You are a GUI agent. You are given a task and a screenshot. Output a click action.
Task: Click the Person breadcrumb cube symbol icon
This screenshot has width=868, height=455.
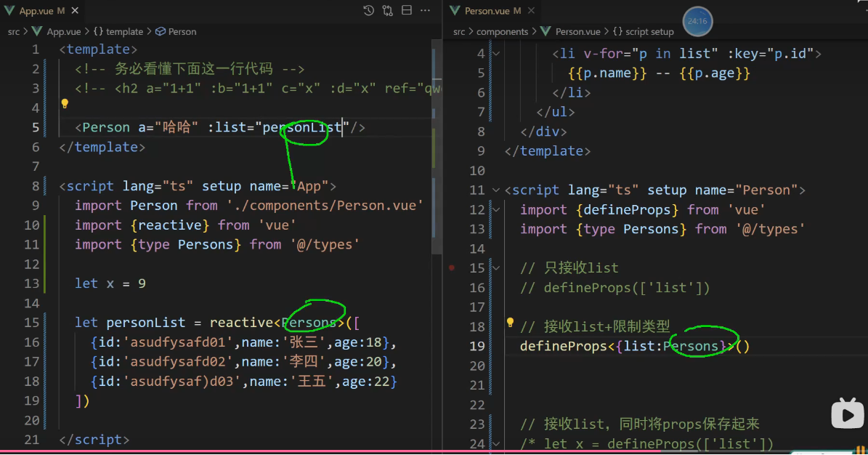click(161, 31)
